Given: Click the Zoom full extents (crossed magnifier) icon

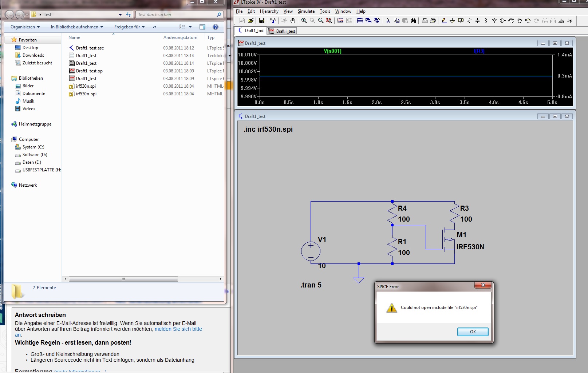Looking at the screenshot, I should [x=329, y=21].
